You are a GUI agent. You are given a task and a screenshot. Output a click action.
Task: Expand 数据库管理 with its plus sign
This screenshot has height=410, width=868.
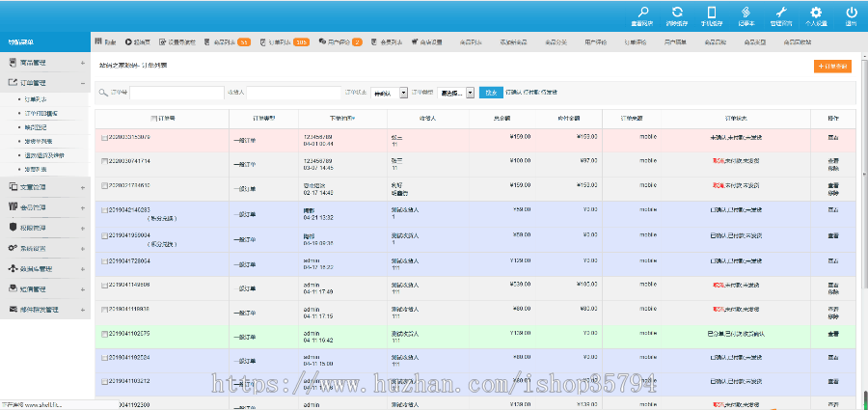83,269
